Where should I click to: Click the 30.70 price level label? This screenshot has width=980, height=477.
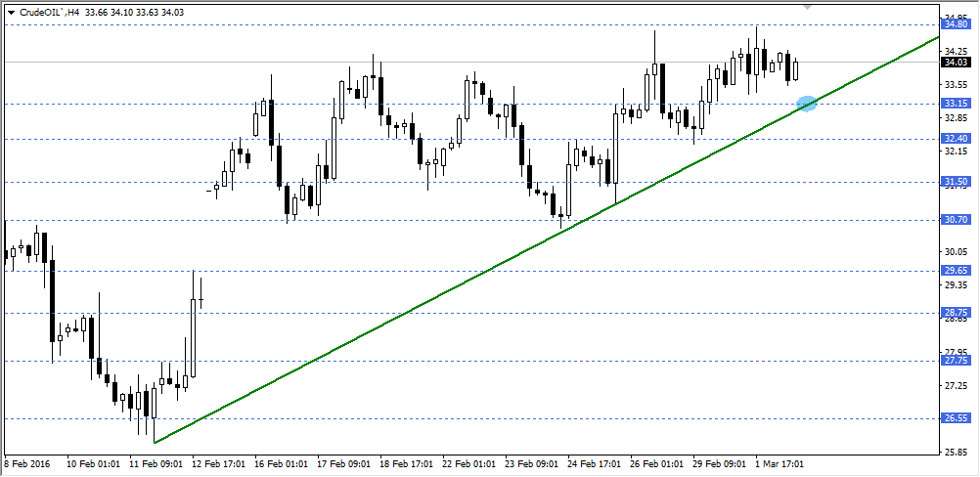955,220
